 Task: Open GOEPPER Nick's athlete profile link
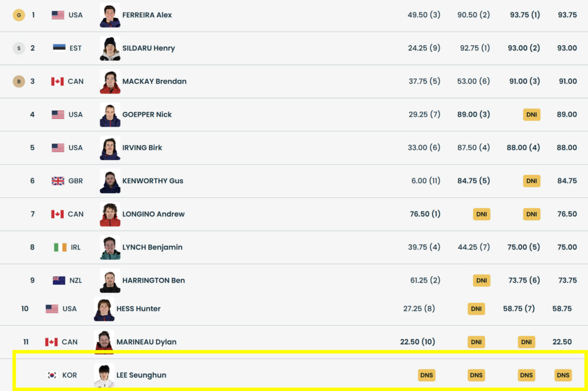tap(147, 115)
